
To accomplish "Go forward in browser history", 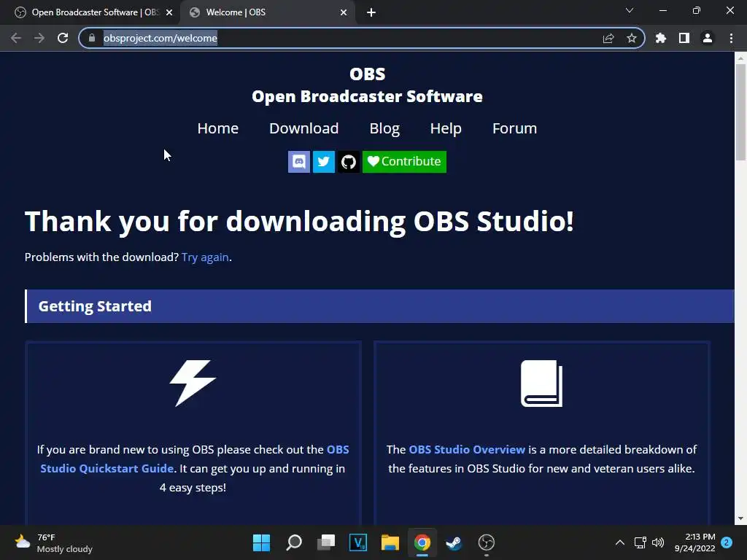I will 39,38.
